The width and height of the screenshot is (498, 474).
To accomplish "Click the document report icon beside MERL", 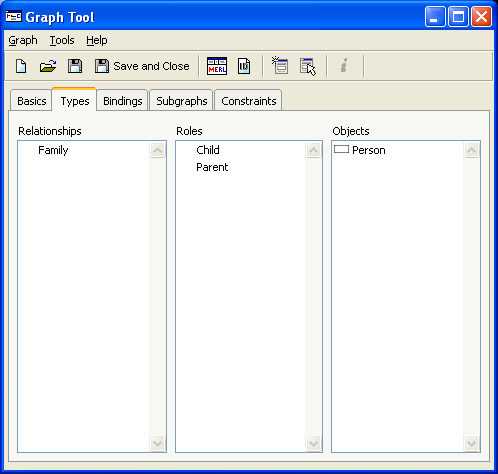I will 244,66.
